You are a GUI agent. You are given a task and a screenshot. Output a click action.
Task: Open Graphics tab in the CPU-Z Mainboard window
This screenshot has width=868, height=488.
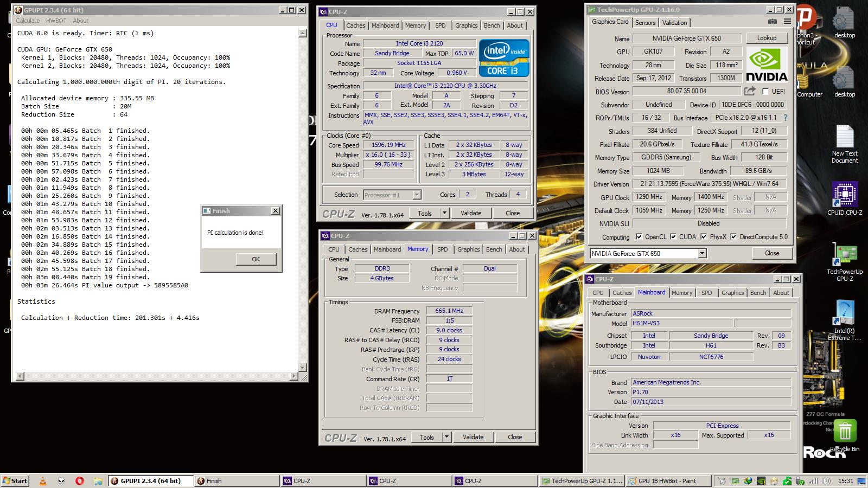click(x=732, y=293)
